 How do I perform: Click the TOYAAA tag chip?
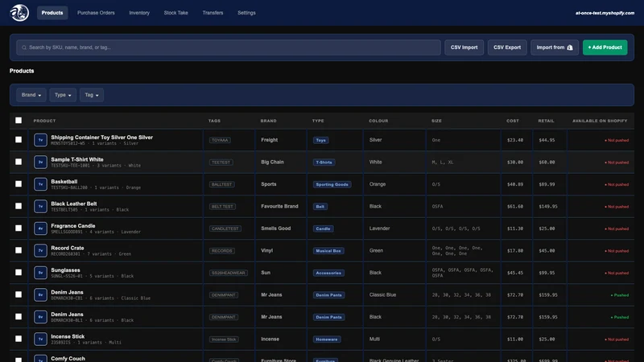click(220, 140)
